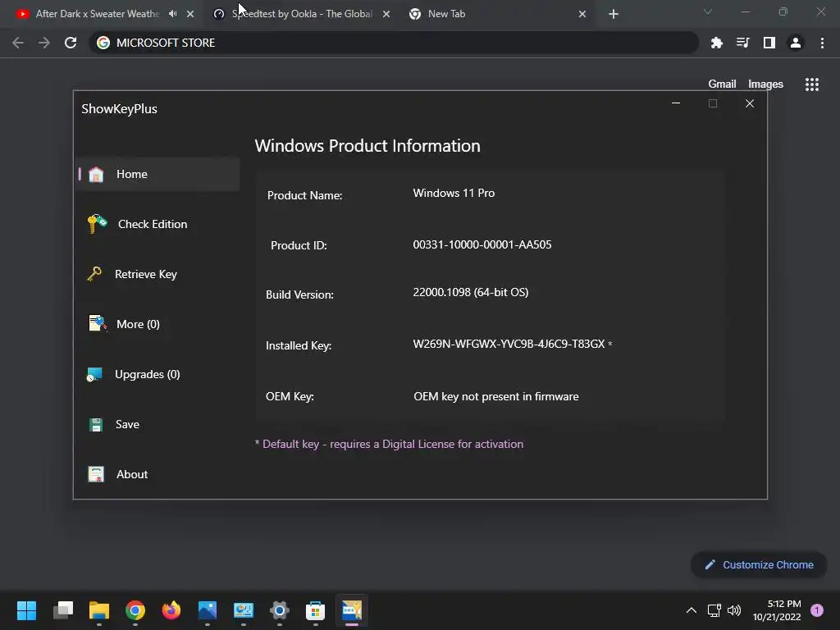
Task: Expand the Chrome tab search chevron
Action: 708,11
